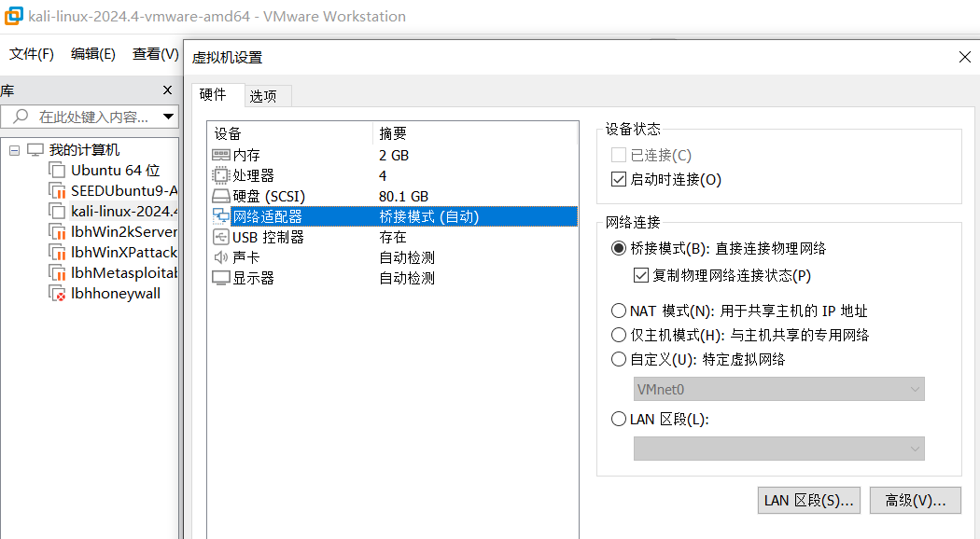Click the 80.1 GB disk summary value

(403, 196)
